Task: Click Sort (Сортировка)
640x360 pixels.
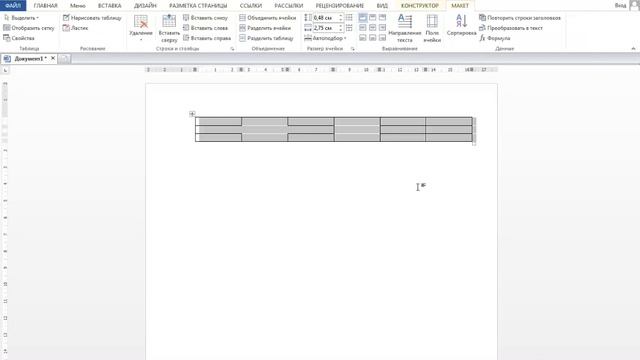Action: point(461,25)
